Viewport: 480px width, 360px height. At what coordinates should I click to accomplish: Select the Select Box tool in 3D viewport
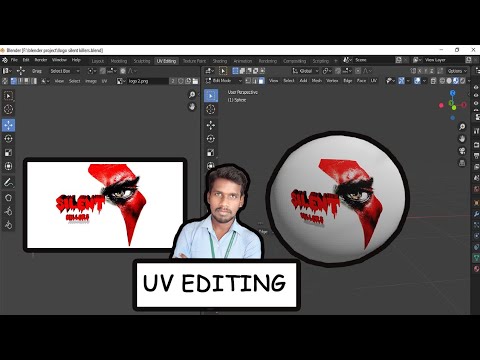[211, 96]
